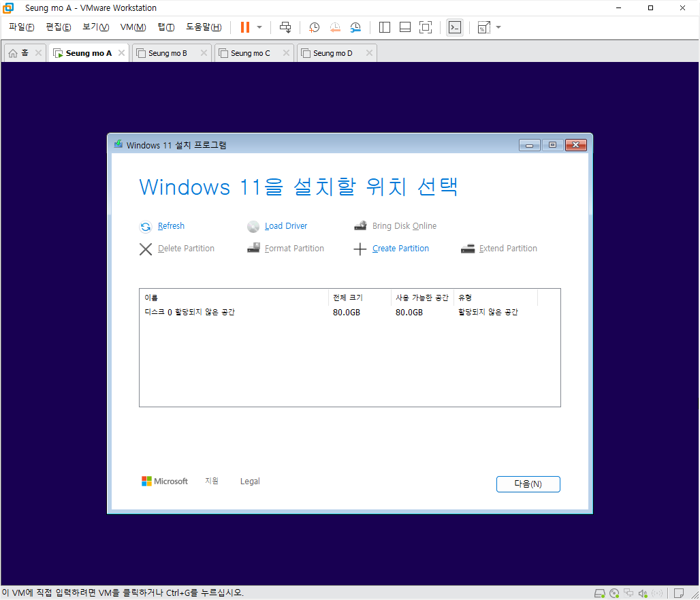Click the message log status icon
The image size is (700, 600).
679,593
